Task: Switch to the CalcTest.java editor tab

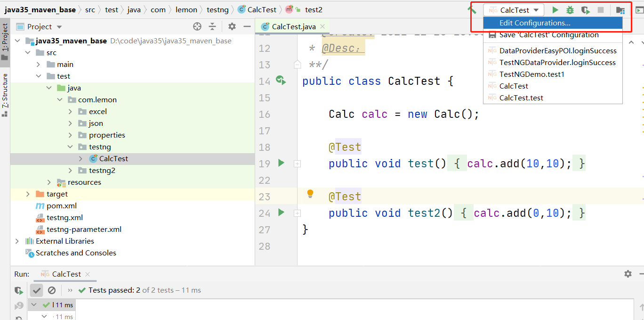Action: pos(293,27)
